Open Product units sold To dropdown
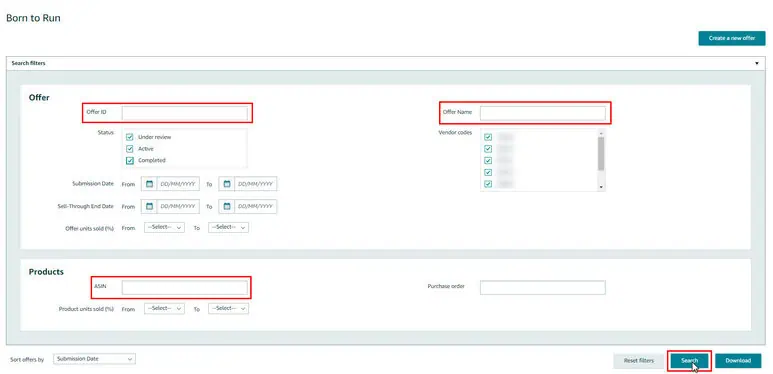This screenshot has width=773, height=374. click(228, 308)
